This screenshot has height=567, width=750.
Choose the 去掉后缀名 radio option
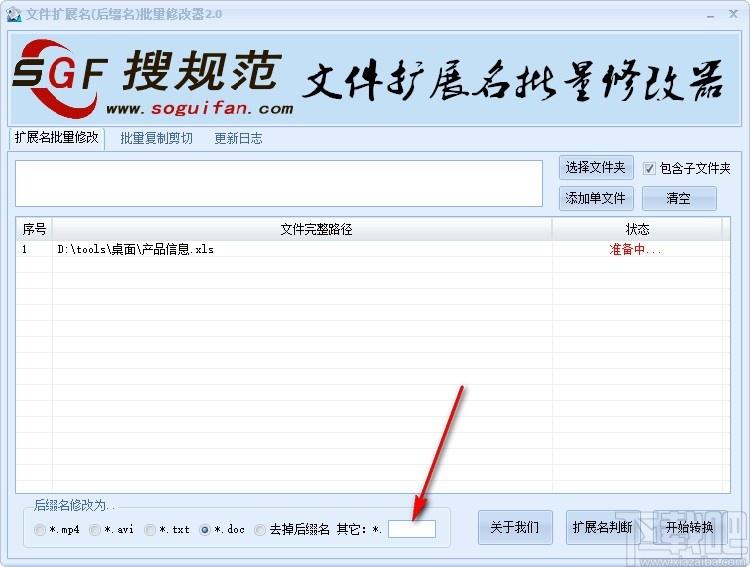click(x=260, y=530)
